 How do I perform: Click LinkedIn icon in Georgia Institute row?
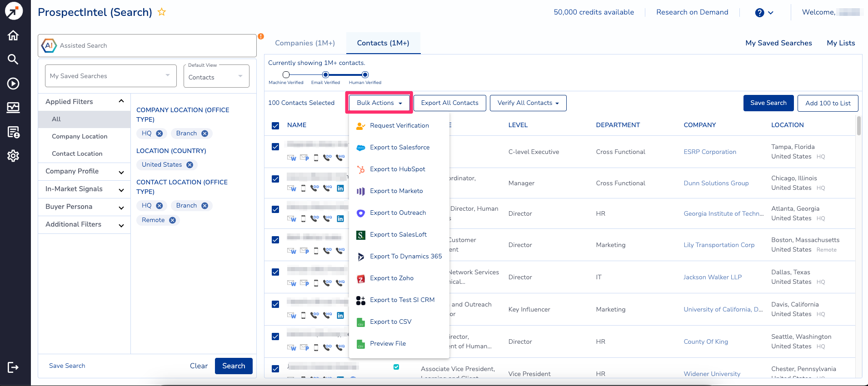click(340, 218)
